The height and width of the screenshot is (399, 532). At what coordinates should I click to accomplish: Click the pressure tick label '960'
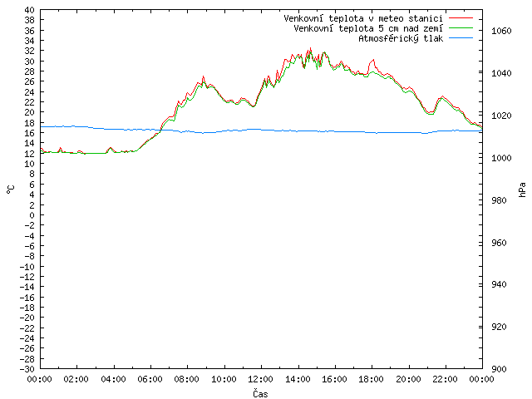(499, 243)
